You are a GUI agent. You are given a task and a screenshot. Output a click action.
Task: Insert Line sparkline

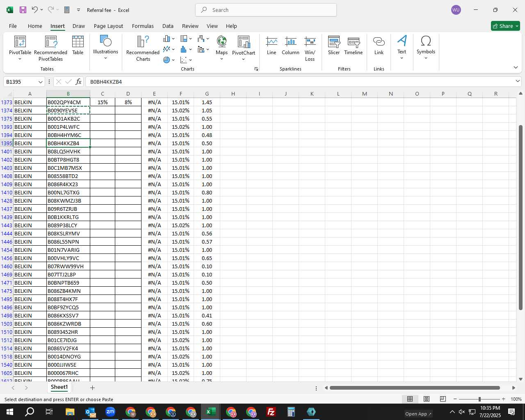click(x=272, y=46)
